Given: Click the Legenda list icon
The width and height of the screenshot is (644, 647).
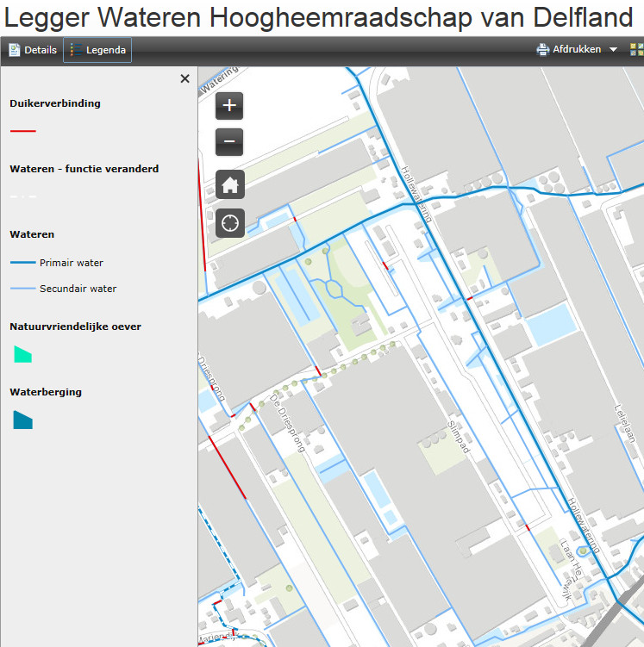Looking at the screenshot, I should pos(76,50).
